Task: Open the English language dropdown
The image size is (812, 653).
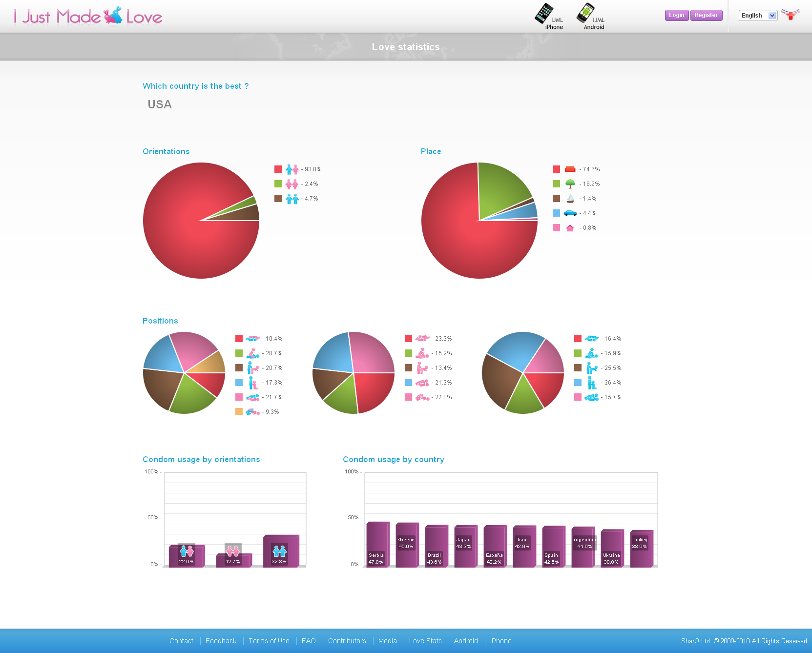Action: coord(757,16)
